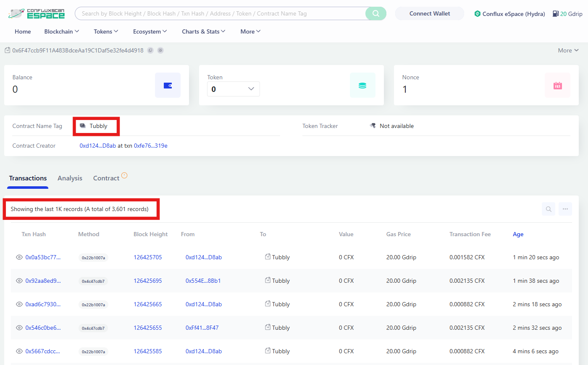Viewport: 588px width, 365px height.
Task: Click the contract warning badge on Contract tab
Action: pos(124,175)
